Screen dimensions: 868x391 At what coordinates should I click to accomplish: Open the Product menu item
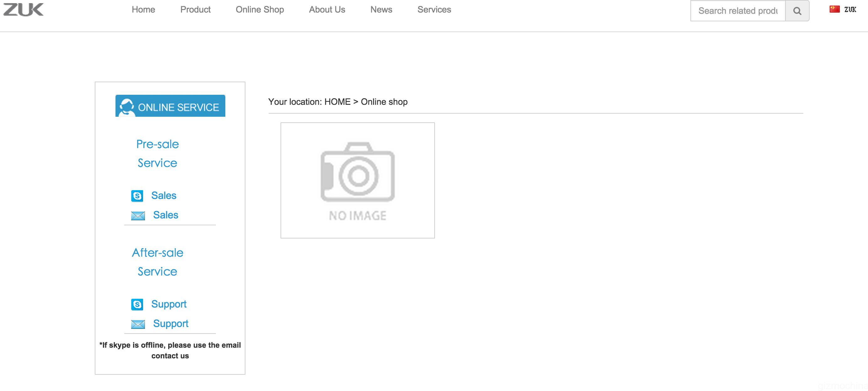click(x=196, y=9)
